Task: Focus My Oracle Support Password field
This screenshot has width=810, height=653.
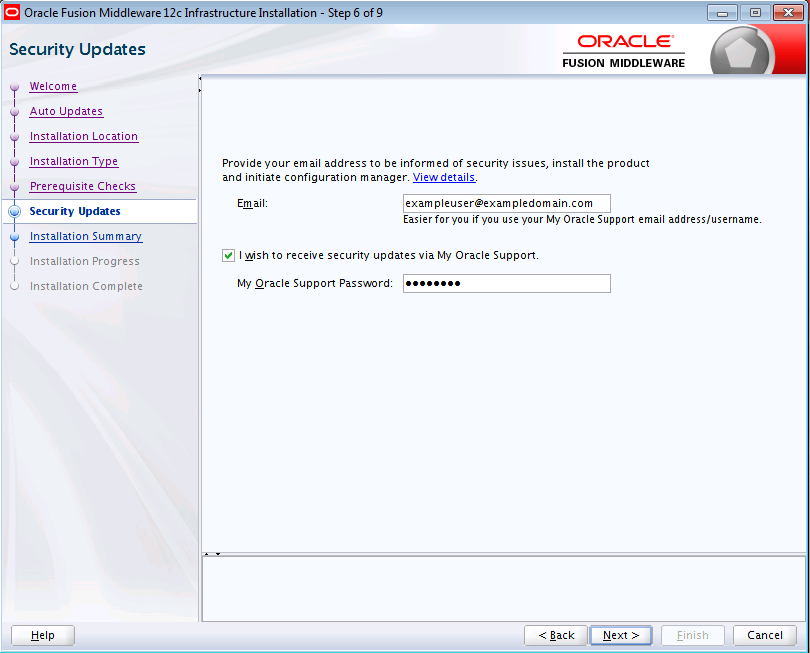Action: [507, 284]
